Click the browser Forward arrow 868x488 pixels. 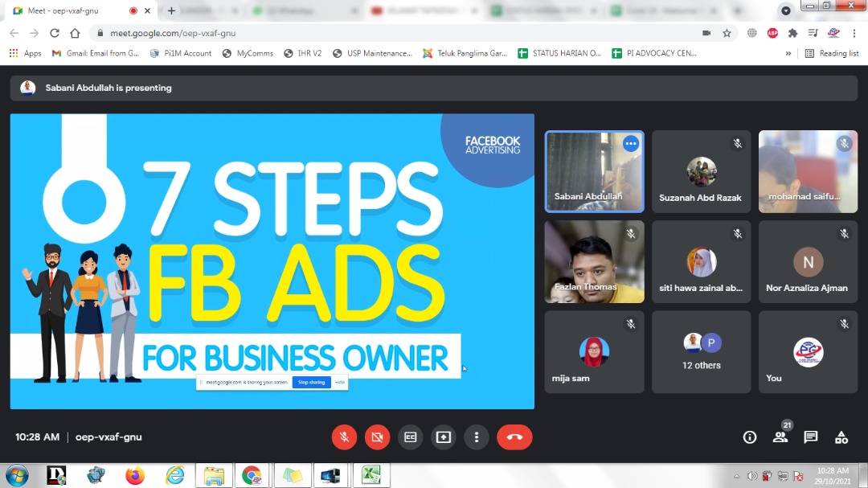tap(35, 33)
